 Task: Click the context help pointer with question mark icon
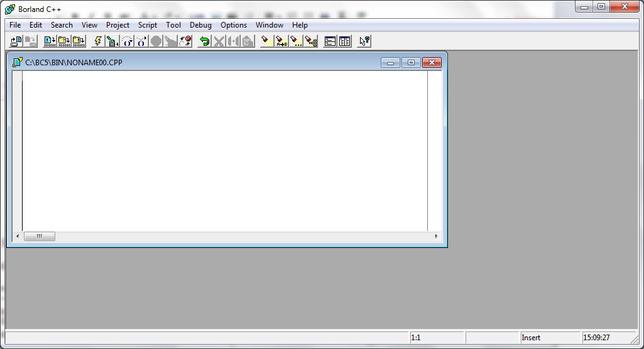(x=364, y=41)
